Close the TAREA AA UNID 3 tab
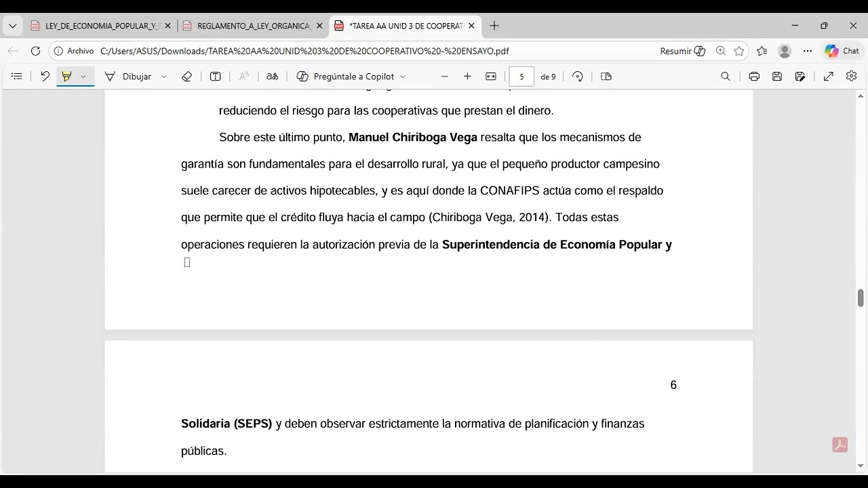This screenshot has width=868, height=488. pyautogui.click(x=471, y=26)
